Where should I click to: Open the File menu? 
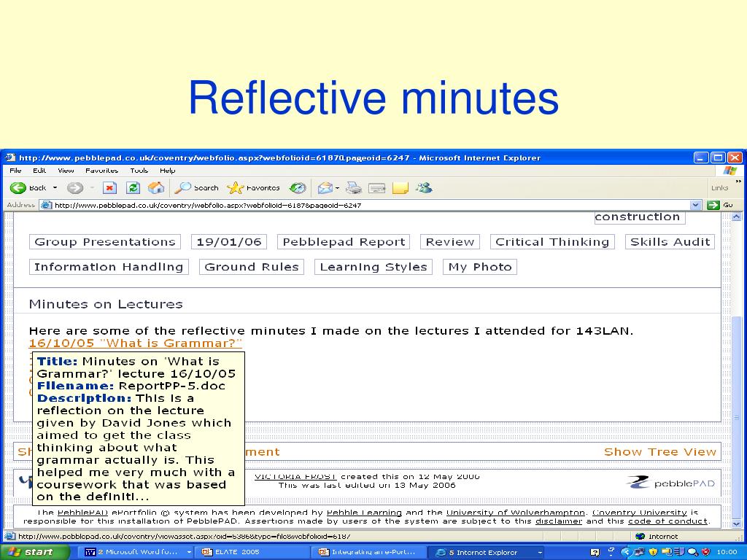click(x=16, y=171)
